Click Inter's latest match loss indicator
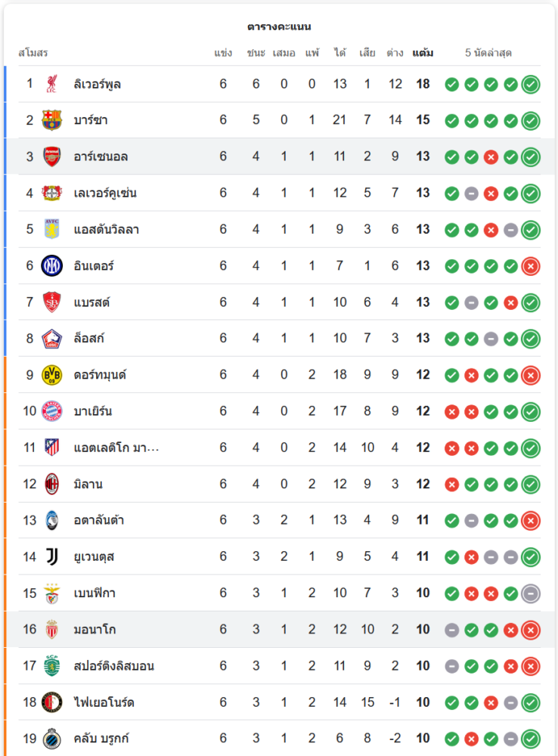 [x=531, y=265]
